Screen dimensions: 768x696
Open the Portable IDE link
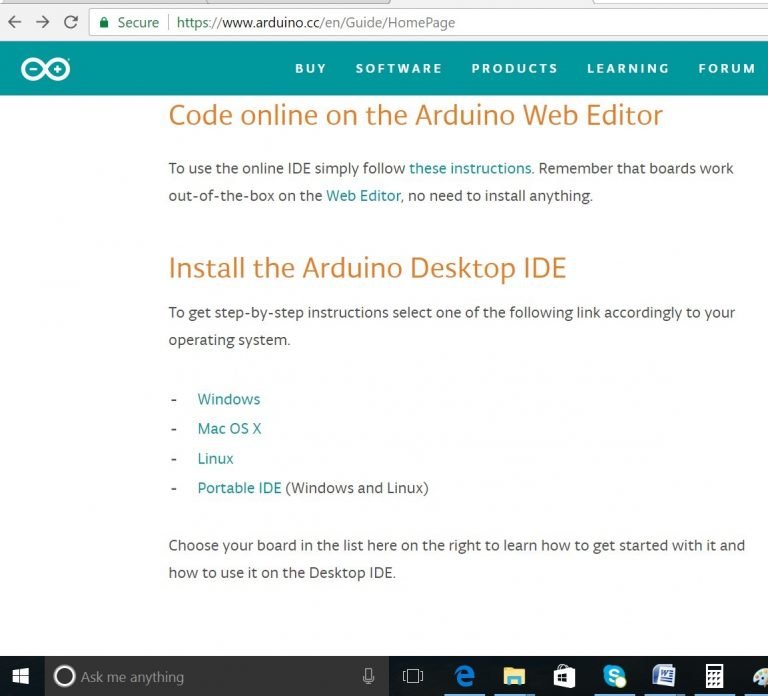pos(239,488)
